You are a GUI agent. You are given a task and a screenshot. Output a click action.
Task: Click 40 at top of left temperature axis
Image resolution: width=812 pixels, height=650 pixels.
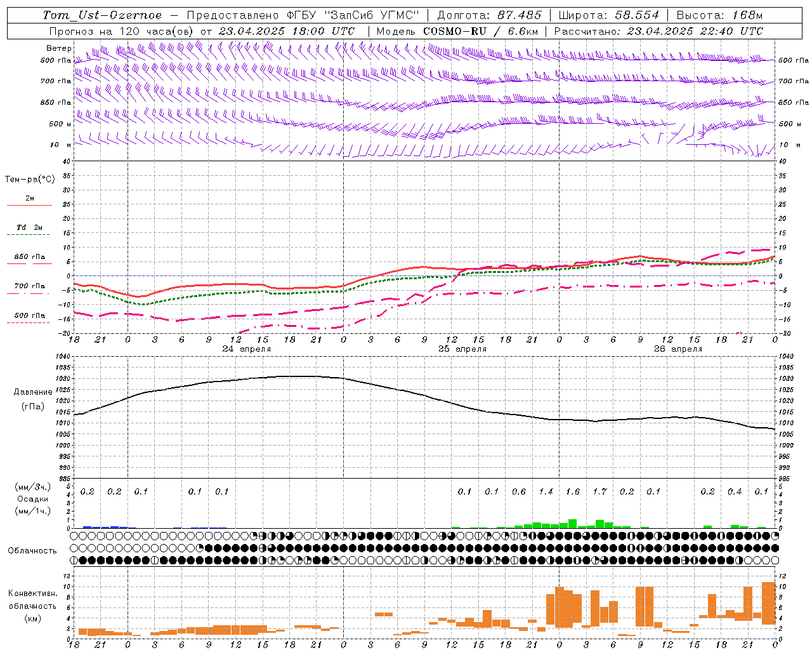[x=66, y=162]
